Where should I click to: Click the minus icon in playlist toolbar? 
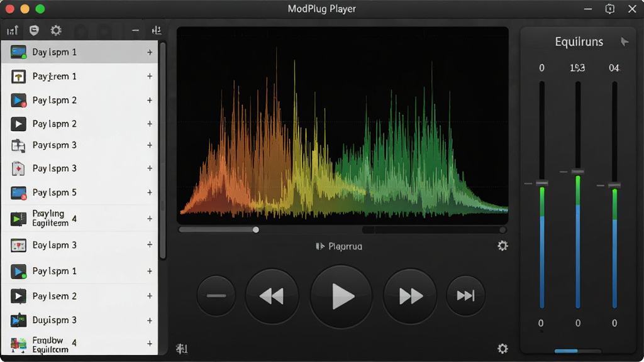click(x=135, y=30)
